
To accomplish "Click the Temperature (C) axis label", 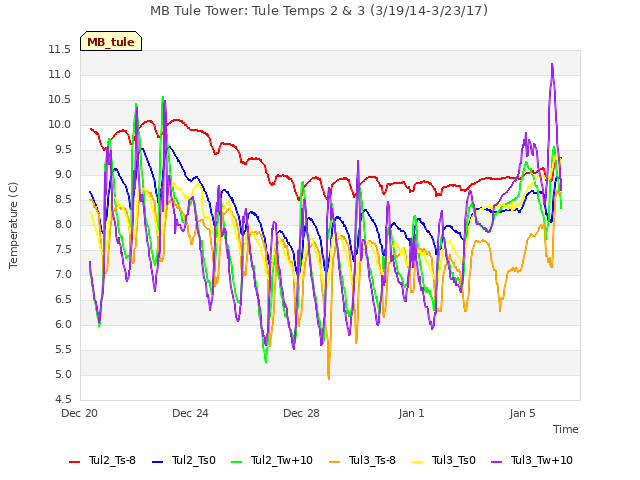I will point(13,225).
